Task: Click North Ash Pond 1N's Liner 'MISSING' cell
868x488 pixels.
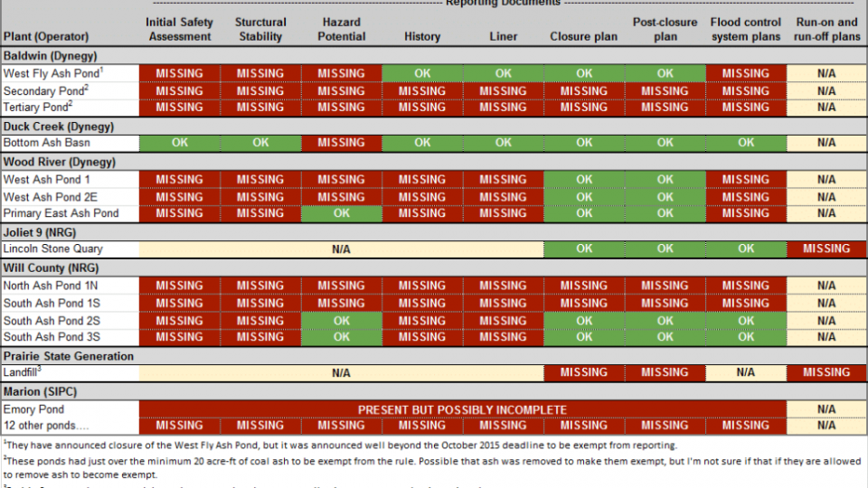Action: click(x=504, y=286)
